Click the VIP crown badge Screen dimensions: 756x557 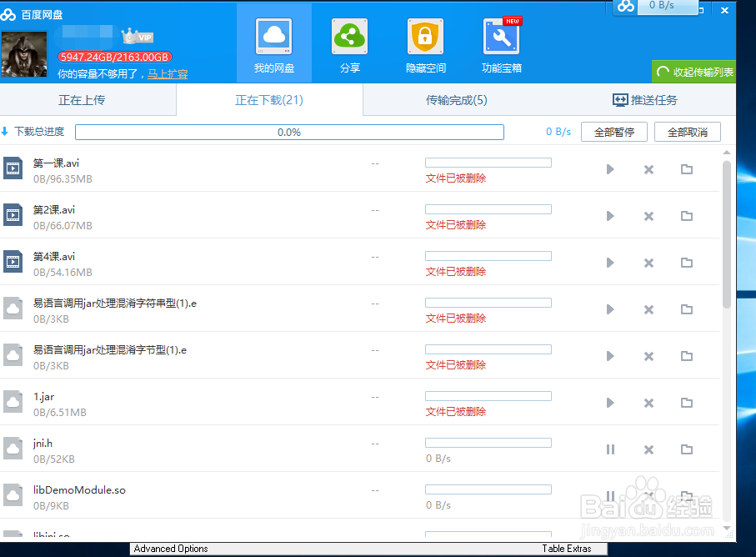tap(136, 35)
